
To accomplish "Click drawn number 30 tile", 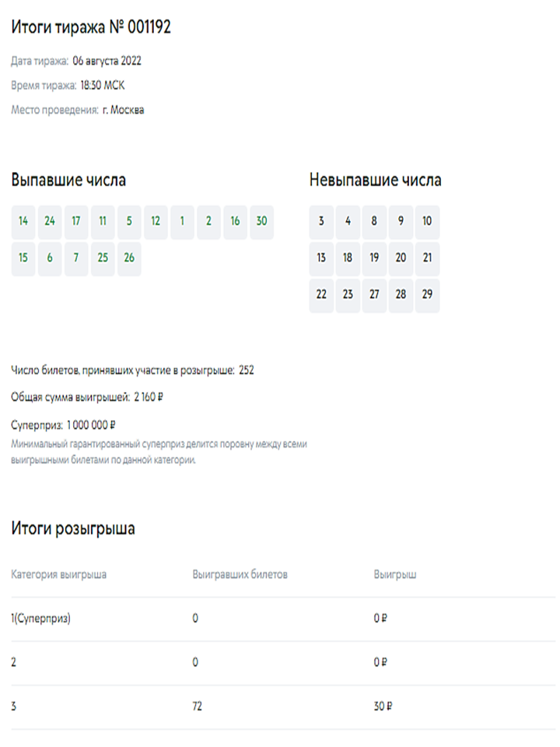I will click(x=261, y=222).
